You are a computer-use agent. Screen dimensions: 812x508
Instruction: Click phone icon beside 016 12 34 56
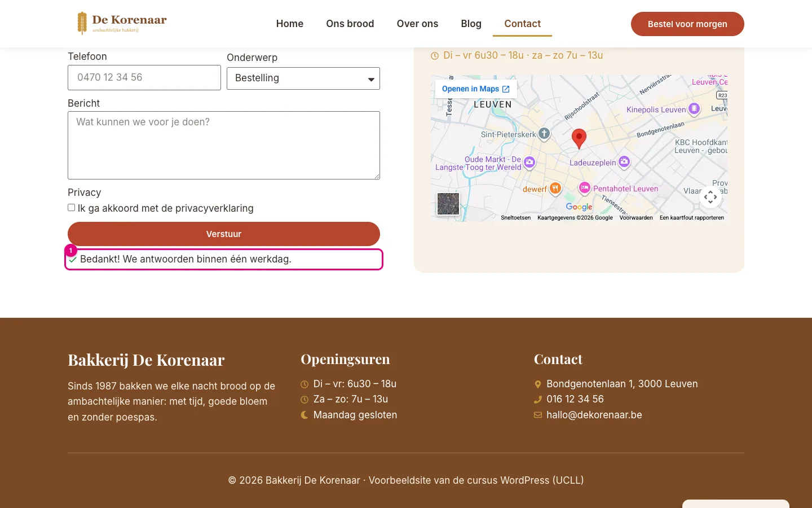click(538, 400)
